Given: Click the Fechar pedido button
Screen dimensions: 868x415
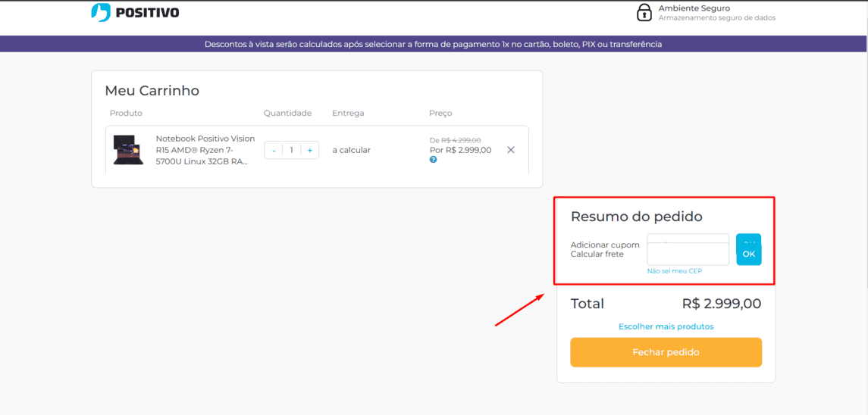Looking at the screenshot, I should 666,352.
